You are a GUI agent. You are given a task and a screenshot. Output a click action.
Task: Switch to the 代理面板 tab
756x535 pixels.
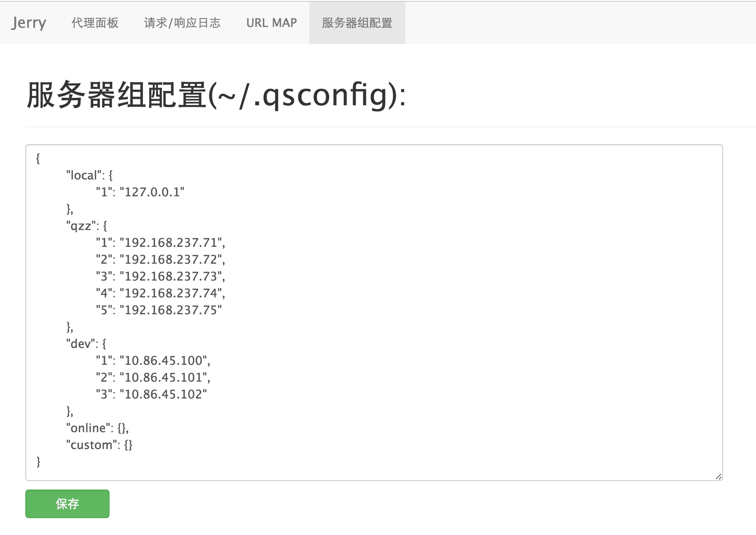point(95,23)
